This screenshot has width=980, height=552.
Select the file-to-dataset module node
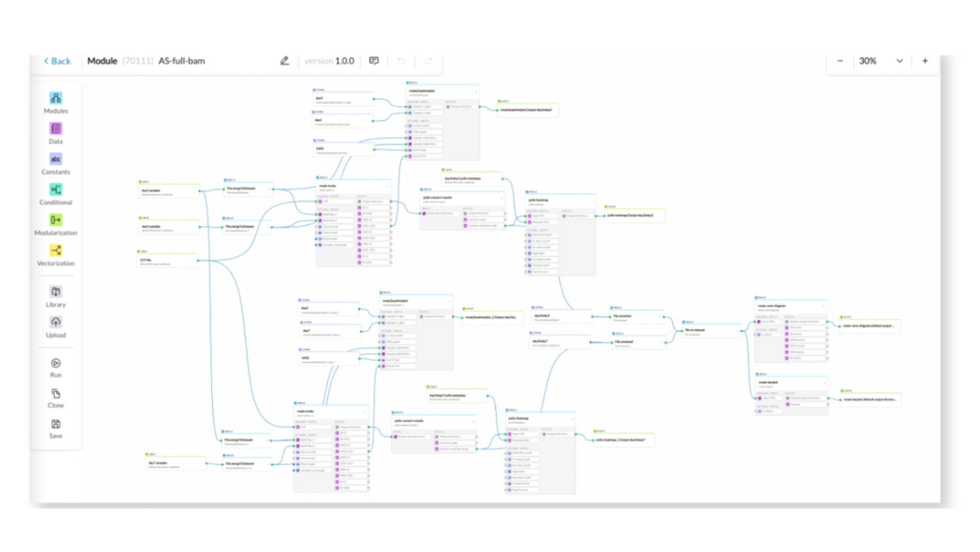click(711, 331)
